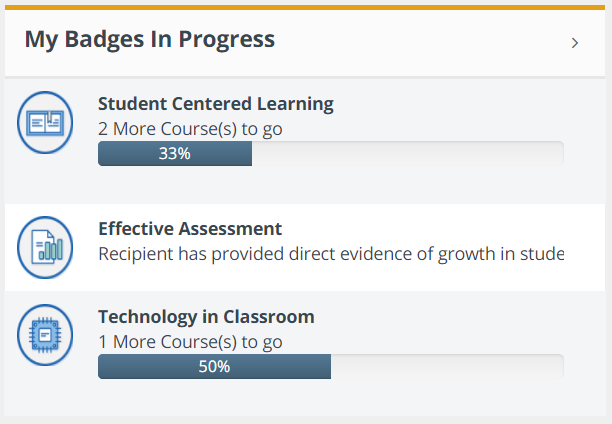Click the Technology in Classroom chip icon
Viewport: 612px width, 424px height.
coord(45,336)
